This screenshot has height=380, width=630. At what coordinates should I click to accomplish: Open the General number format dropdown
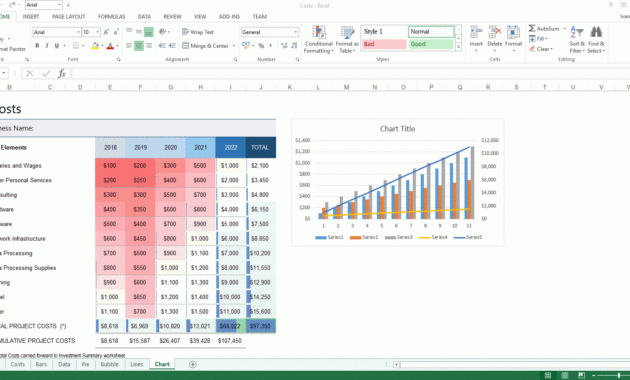pos(296,32)
